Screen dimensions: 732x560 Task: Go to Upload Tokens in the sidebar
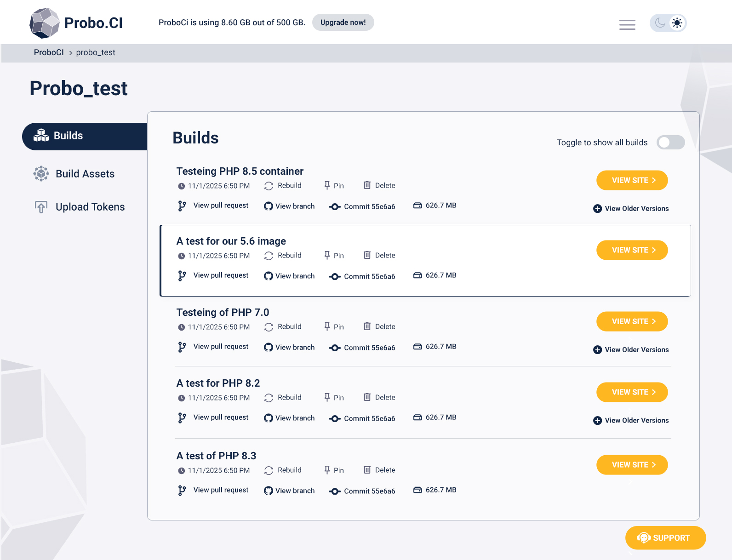click(90, 207)
